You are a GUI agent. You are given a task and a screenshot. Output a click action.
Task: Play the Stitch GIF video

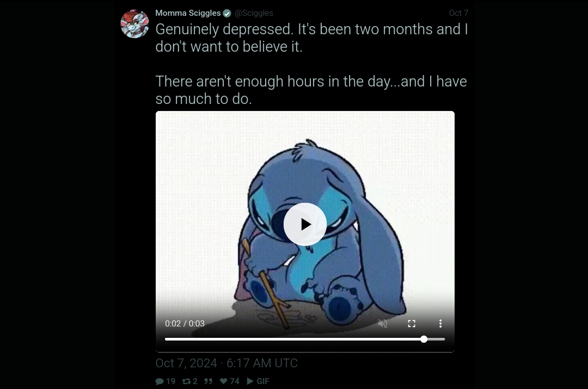point(305,225)
